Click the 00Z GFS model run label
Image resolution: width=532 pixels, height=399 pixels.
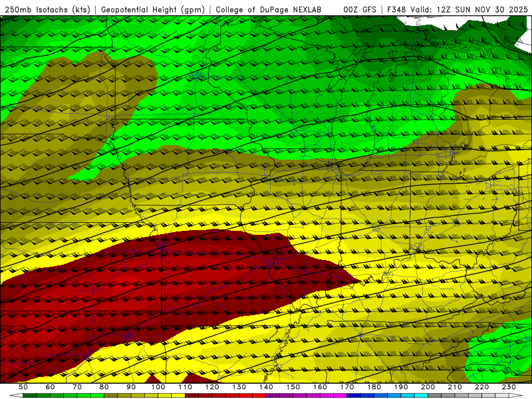click(360, 10)
